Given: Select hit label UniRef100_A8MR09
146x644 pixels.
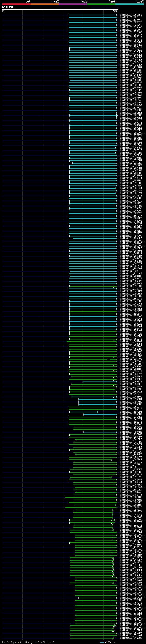Looking at the screenshot, I should pos(131,103).
